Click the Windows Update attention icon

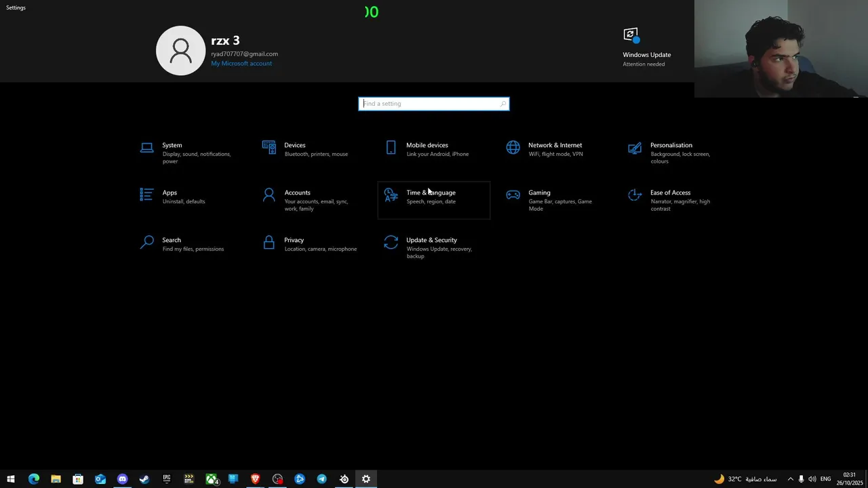coord(631,35)
